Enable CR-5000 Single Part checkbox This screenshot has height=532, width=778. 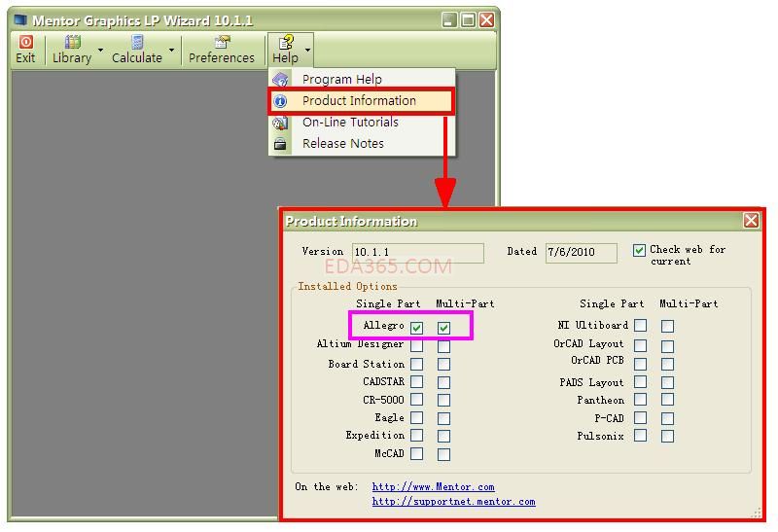417,400
